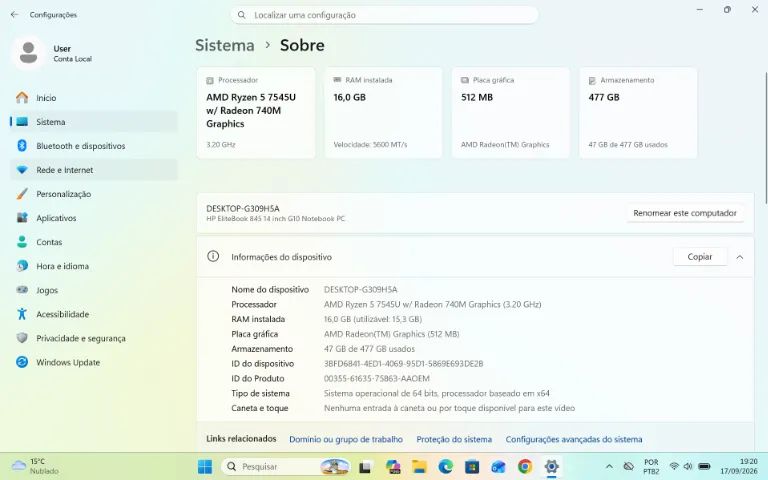Collapse the Informações do dispositivo section
Screen dimensions: 768x480
pyautogui.click(x=740, y=257)
